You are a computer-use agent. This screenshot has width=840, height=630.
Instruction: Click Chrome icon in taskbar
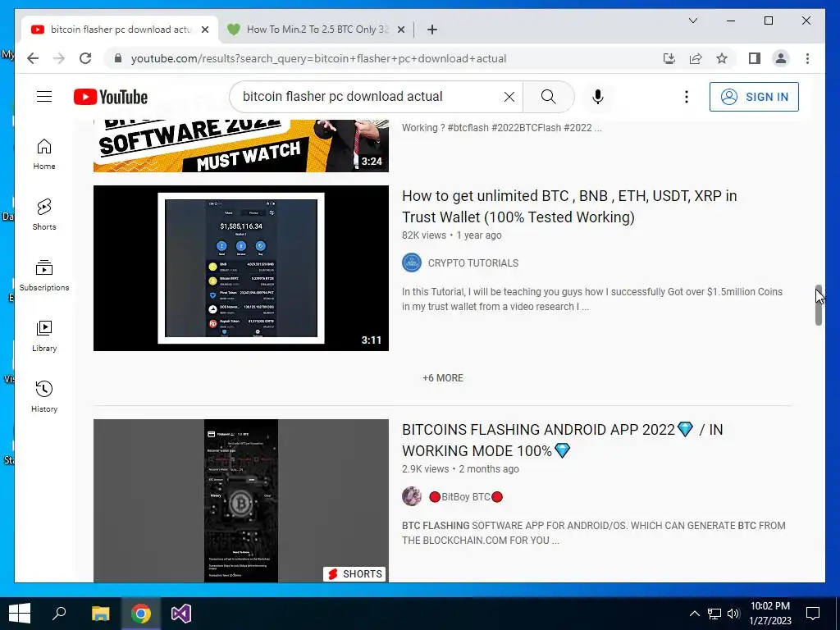coord(140,614)
